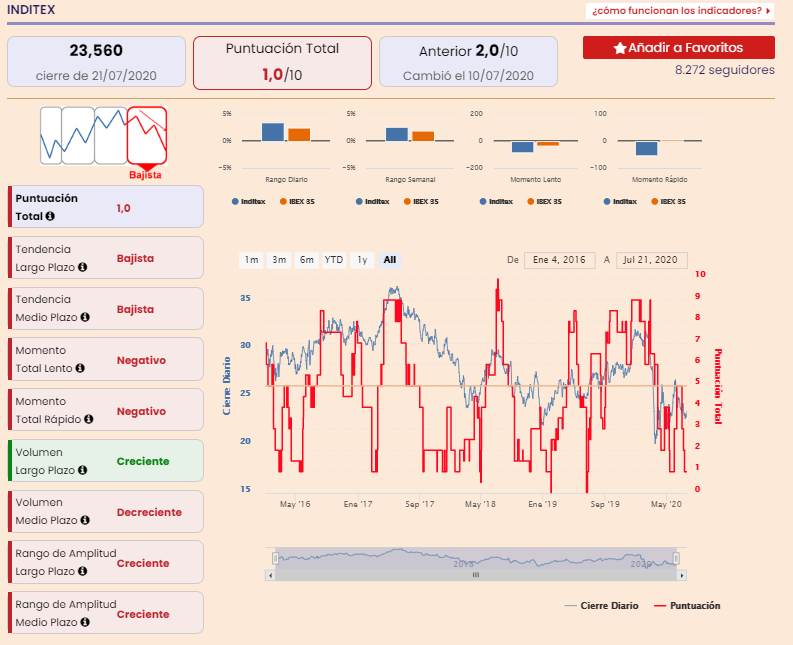Click info icon for Rango de Amplitud Medio Plazo
This screenshot has height=645, width=793.
pyautogui.click(x=85, y=622)
